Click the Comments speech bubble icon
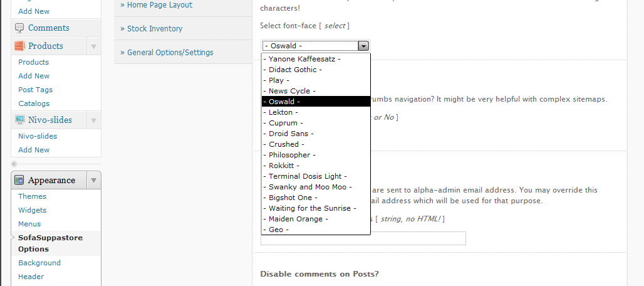 coord(19,28)
